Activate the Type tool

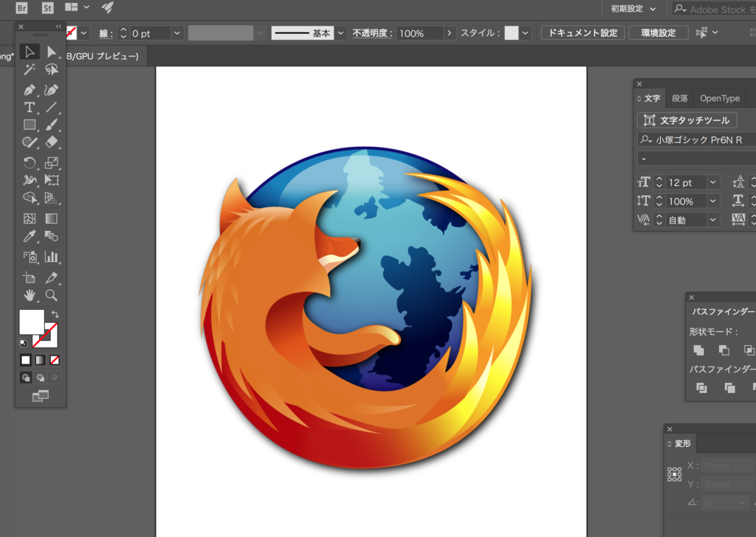pos(30,107)
